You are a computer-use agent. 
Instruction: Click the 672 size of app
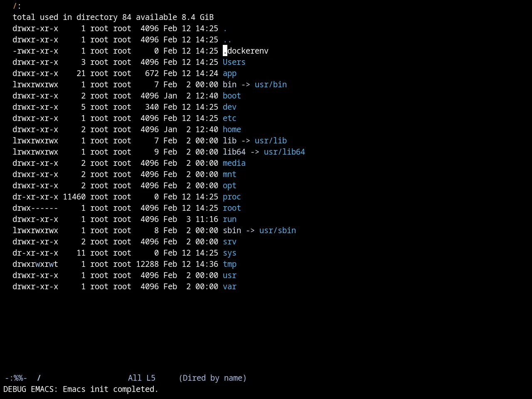tap(152, 73)
